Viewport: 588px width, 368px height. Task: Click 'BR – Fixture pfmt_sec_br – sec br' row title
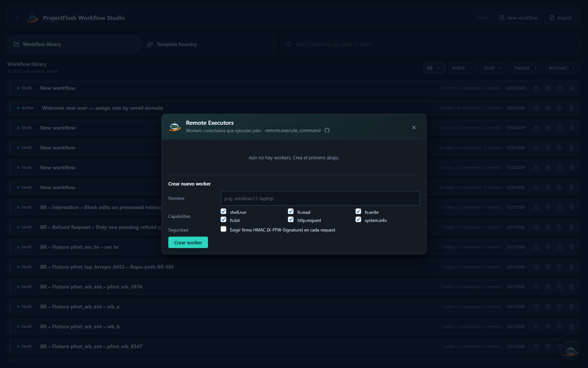pyautogui.click(x=79, y=247)
